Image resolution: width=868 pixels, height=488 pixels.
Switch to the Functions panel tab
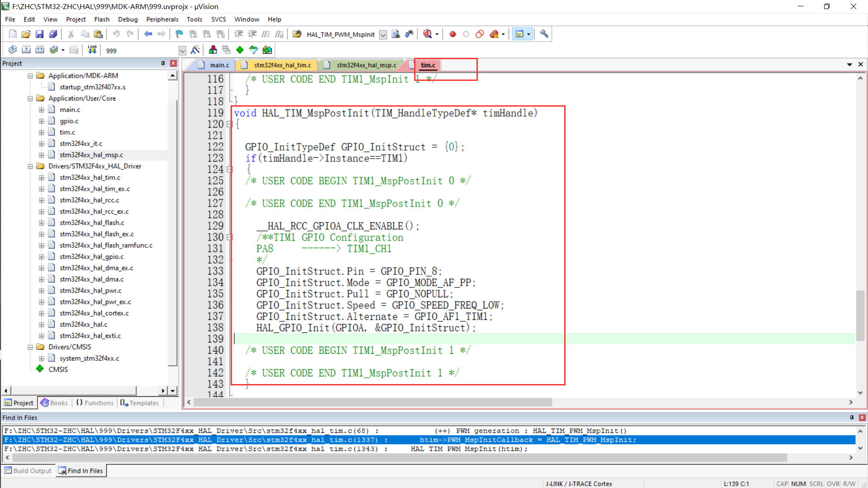click(x=94, y=403)
